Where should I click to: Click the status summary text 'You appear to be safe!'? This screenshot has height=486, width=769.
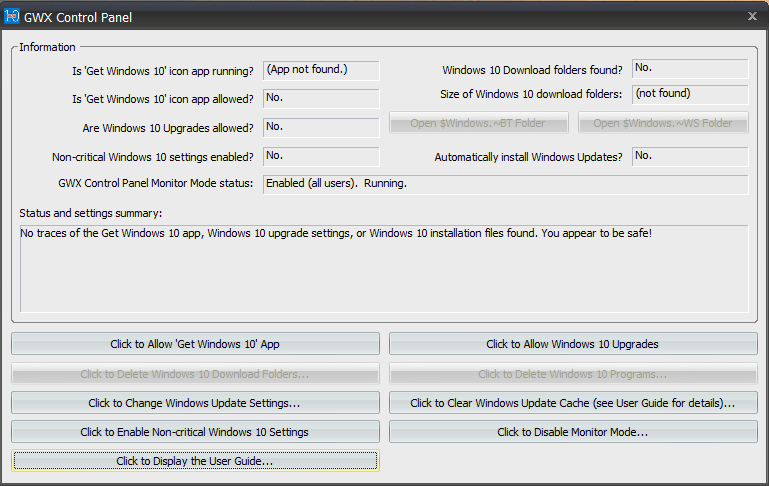(596, 233)
